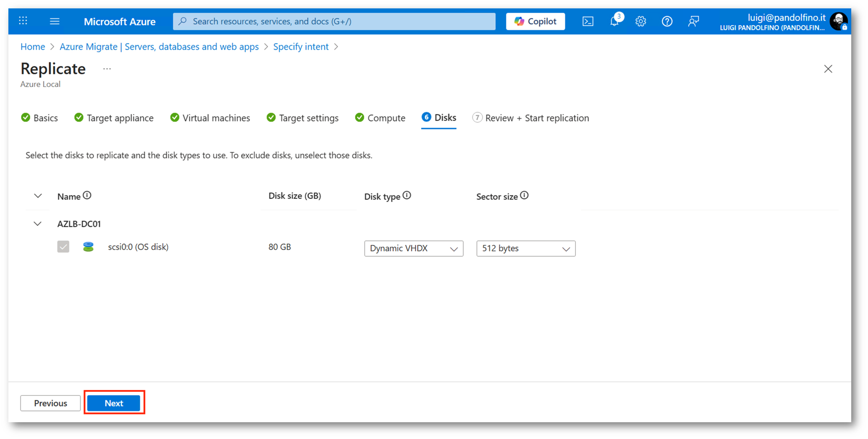Go to Review + Start replication tab

coord(530,118)
